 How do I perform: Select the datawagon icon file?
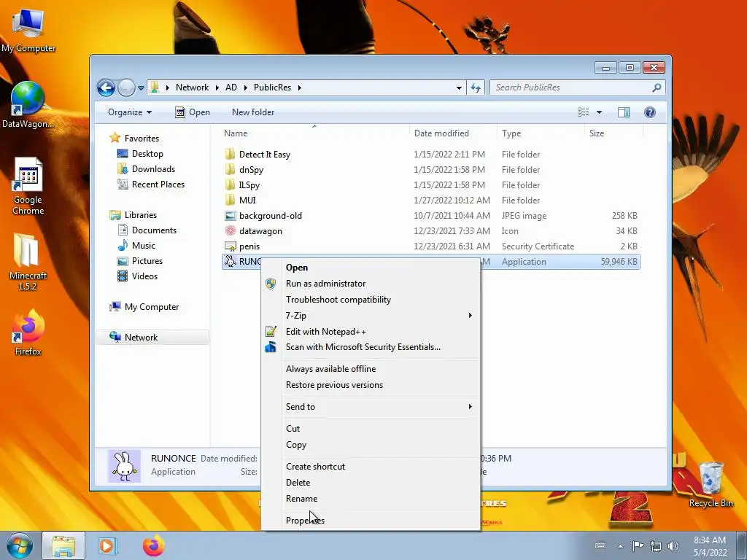coord(260,231)
